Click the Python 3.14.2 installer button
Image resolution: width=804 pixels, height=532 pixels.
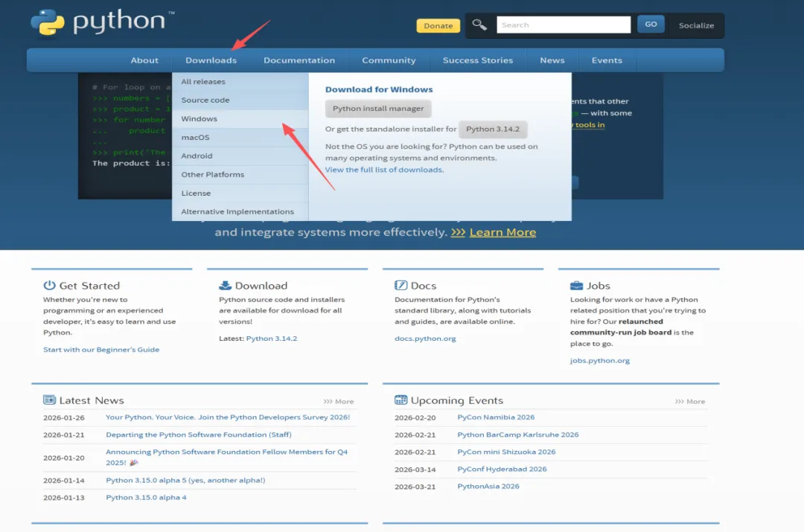[x=492, y=129]
